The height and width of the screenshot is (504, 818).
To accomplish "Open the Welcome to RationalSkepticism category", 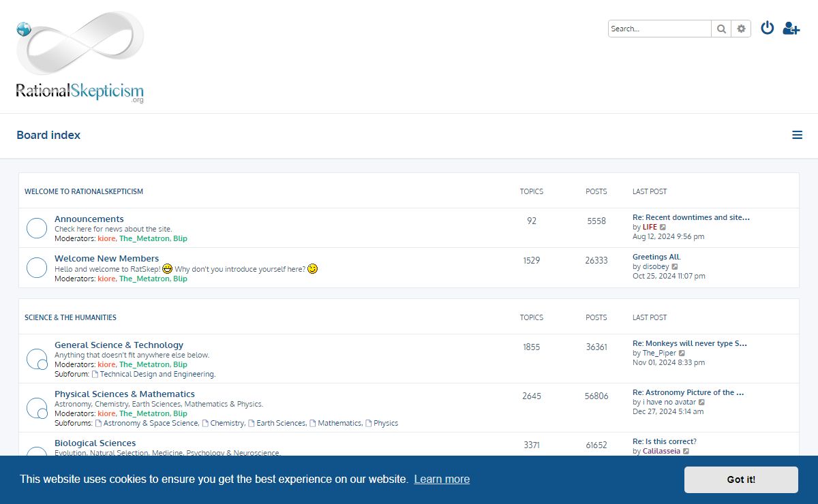I will click(x=84, y=191).
